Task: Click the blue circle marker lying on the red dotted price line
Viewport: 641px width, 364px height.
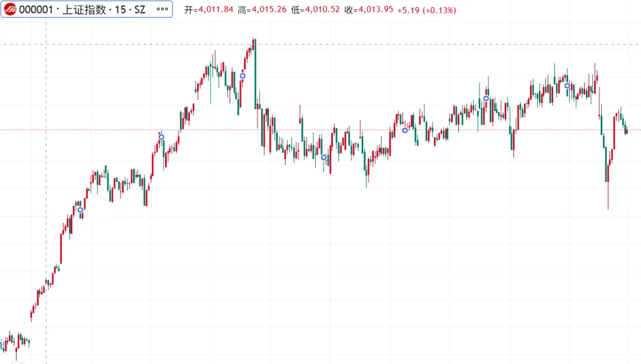Action: 405,131
